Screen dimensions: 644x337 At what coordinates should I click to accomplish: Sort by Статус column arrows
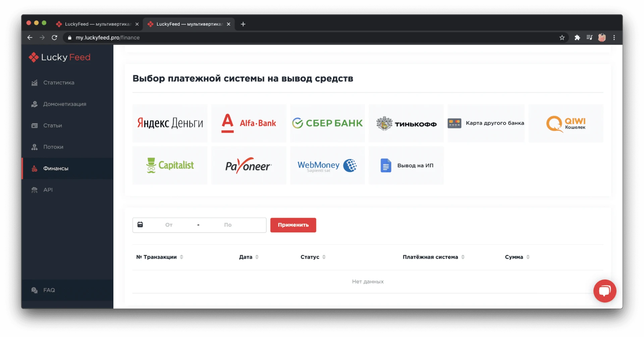tap(324, 257)
